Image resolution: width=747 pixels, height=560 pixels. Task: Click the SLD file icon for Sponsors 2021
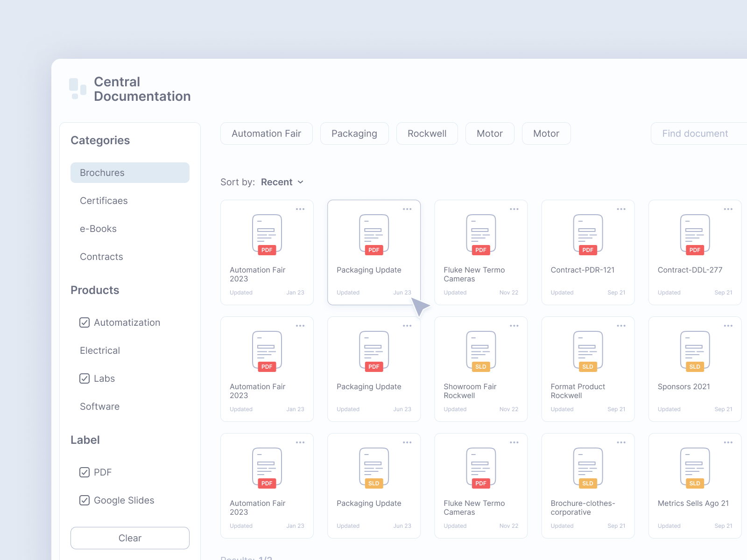click(x=695, y=351)
